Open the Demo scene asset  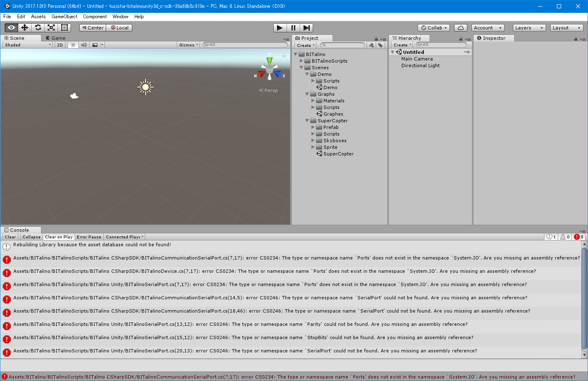(x=327, y=87)
